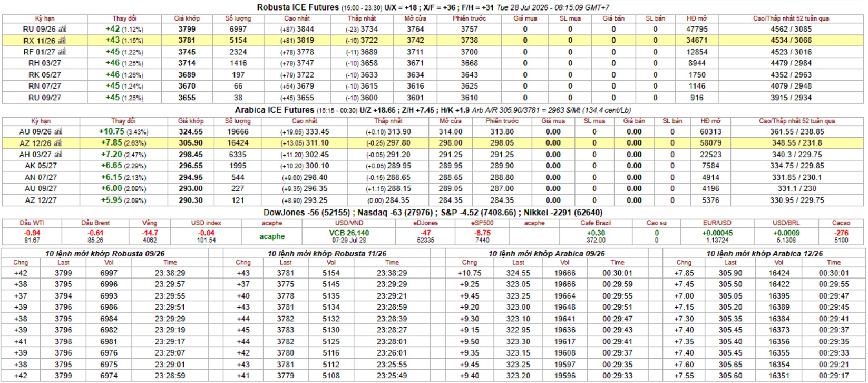Click the Robusta 'Thay đổi' column header
Screen dimensions: 868x383
124,18
